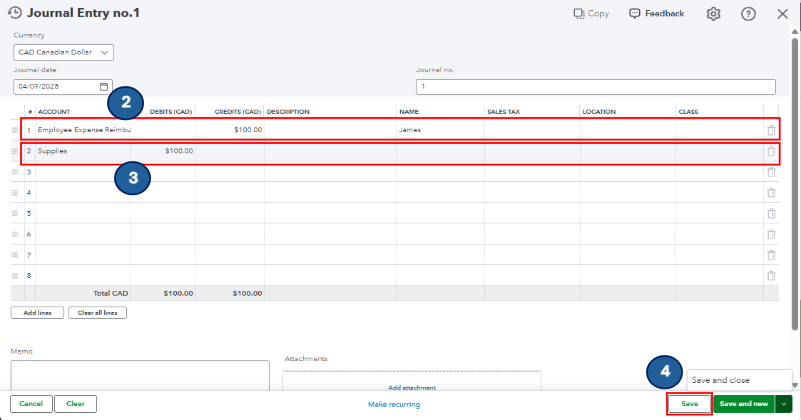Delete line 4 with trash icon
This screenshot has width=801, height=420.
(771, 193)
